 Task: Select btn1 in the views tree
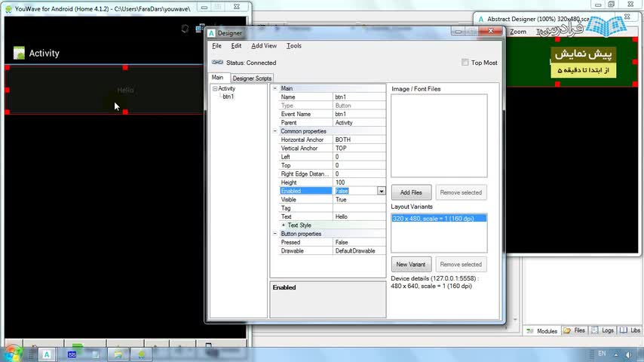(228, 97)
